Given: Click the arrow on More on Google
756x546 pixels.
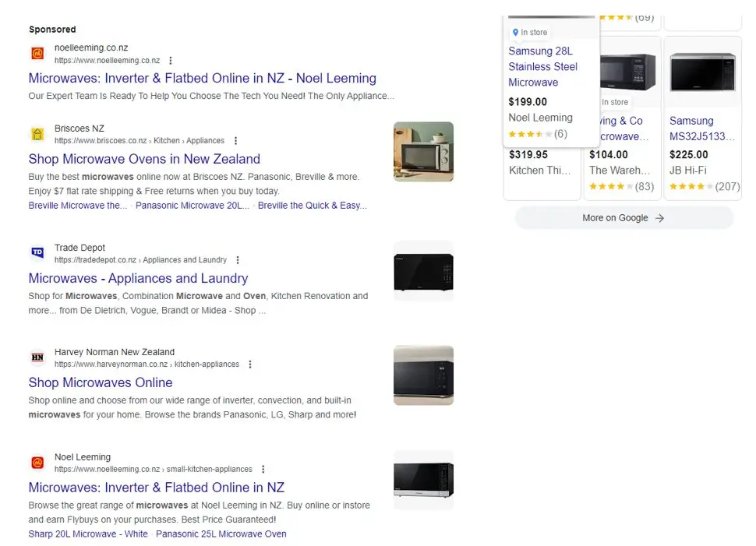Looking at the screenshot, I should 659,218.
